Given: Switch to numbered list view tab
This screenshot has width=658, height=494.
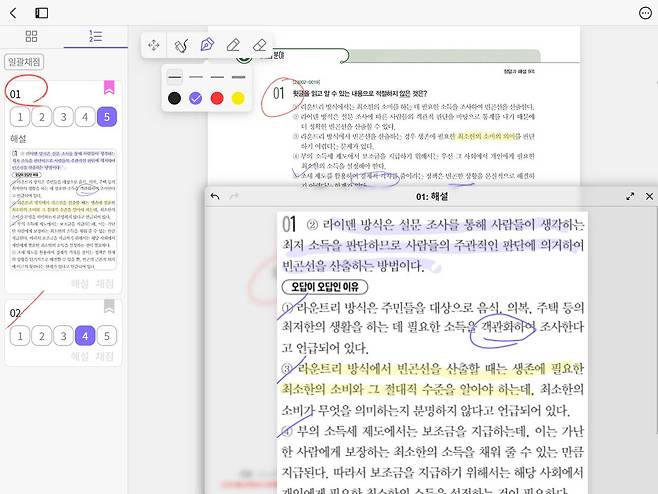Looking at the screenshot, I should tap(96, 36).
